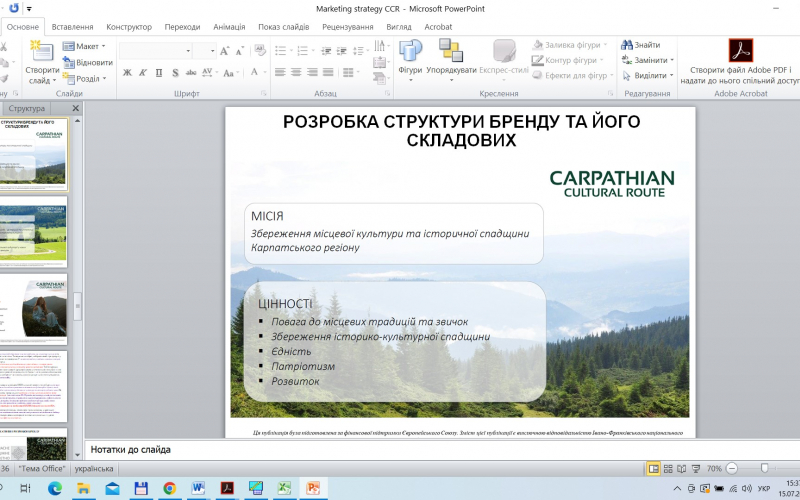Toggle justify text alignment
Viewport: 800px width, 500px height.
[328, 72]
